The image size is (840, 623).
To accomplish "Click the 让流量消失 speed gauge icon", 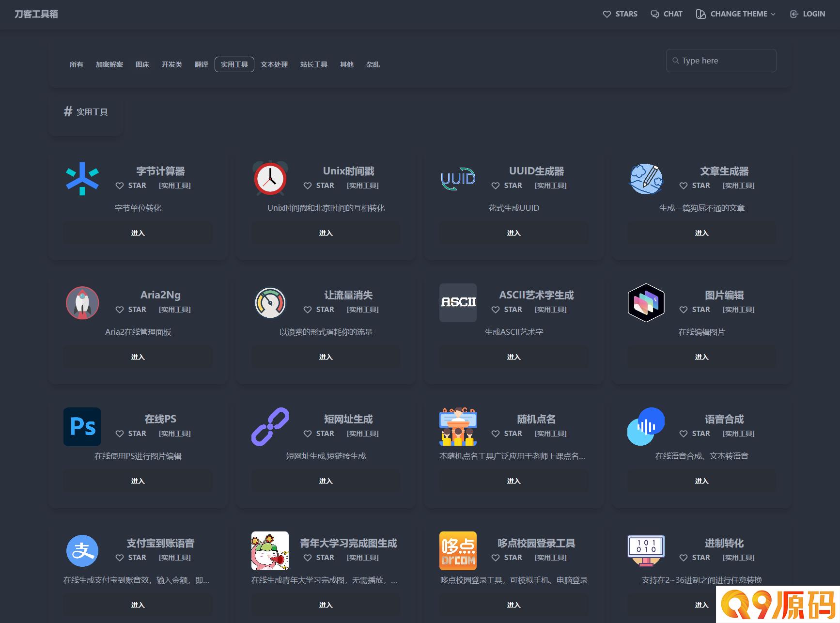I will coord(270,303).
